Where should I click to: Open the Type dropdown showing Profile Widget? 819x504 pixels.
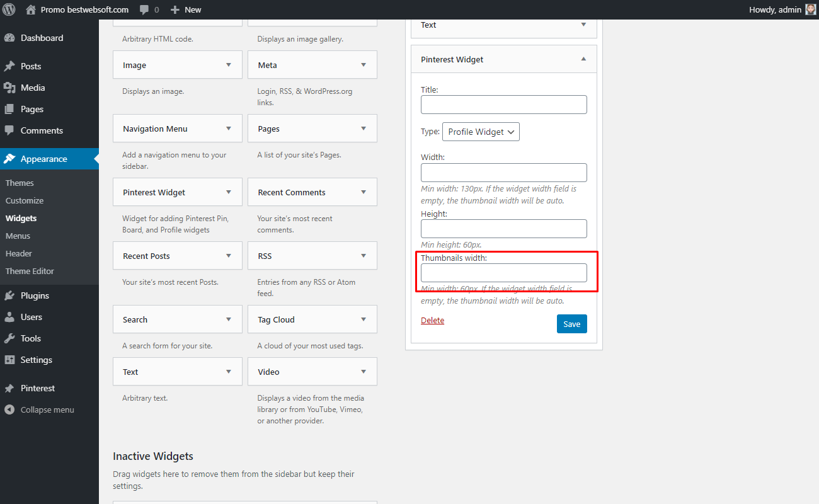[x=481, y=132]
